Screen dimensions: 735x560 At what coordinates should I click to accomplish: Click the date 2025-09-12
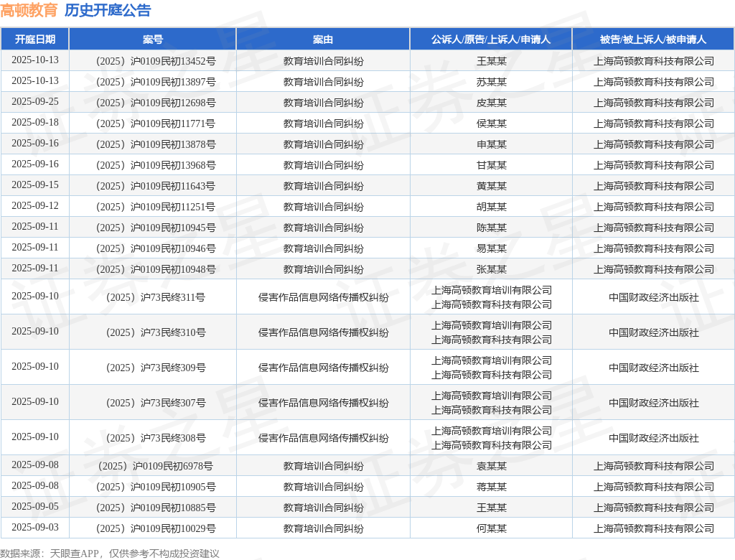35,205
